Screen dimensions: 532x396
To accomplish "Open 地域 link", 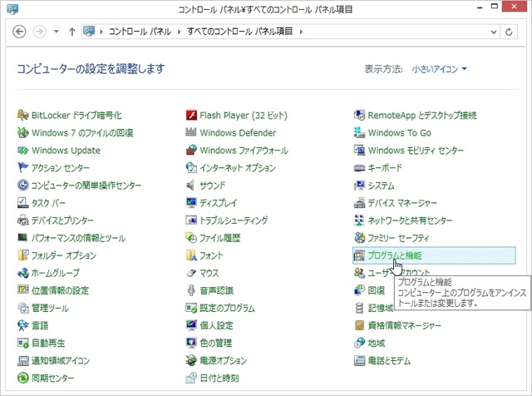I will click(x=377, y=343).
